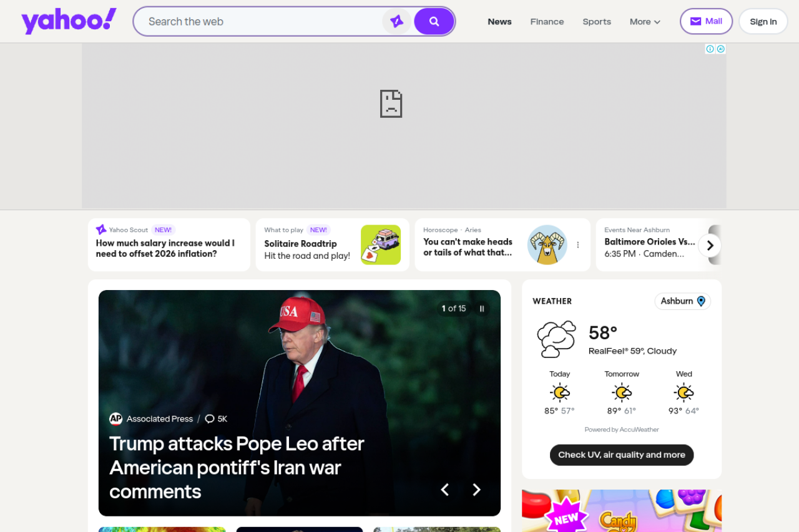Click the purple magnifying glass search button
Screen dimensions: 799x532
(434, 21)
